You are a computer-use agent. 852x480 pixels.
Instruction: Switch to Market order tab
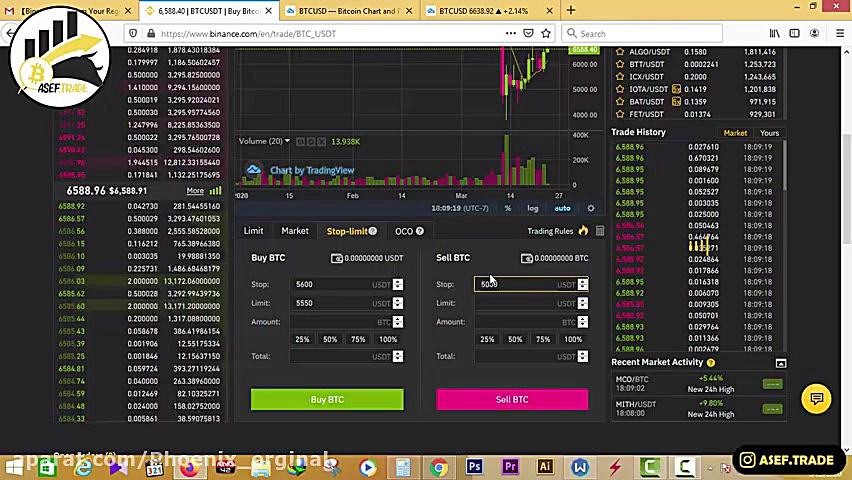pos(295,231)
